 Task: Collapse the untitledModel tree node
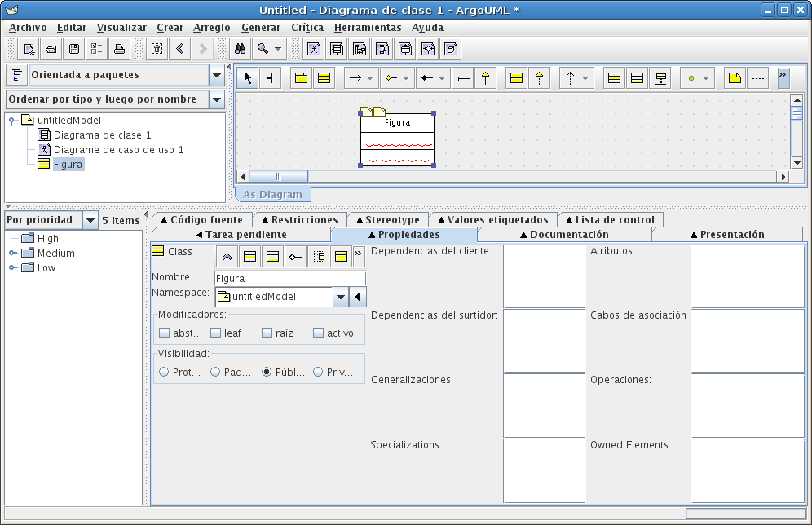[x=11, y=121]
